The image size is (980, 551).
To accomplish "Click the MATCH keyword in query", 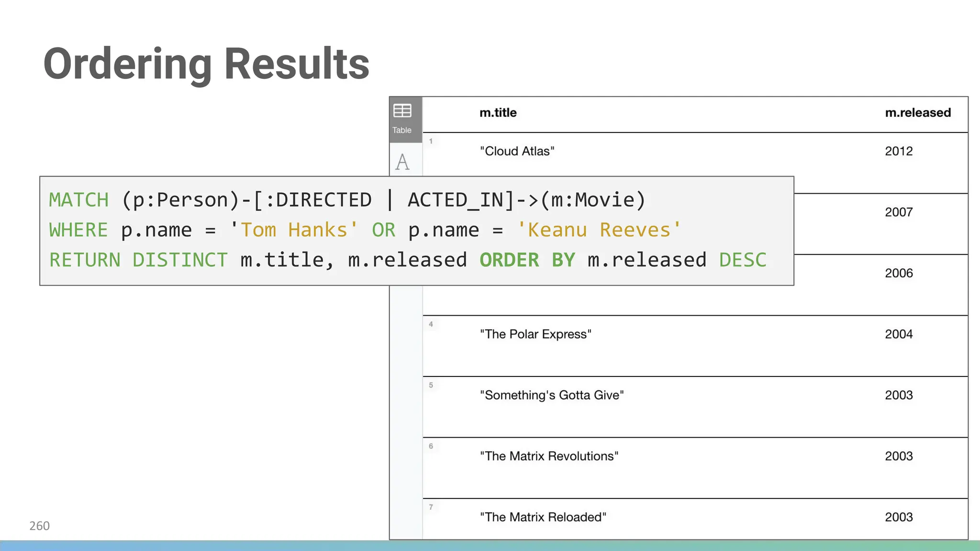I will pyautogui.click(x=79, y=200).
